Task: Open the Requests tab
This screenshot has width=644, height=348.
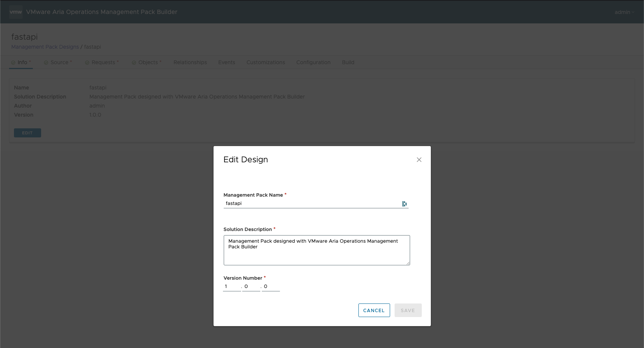Action: 103,62
